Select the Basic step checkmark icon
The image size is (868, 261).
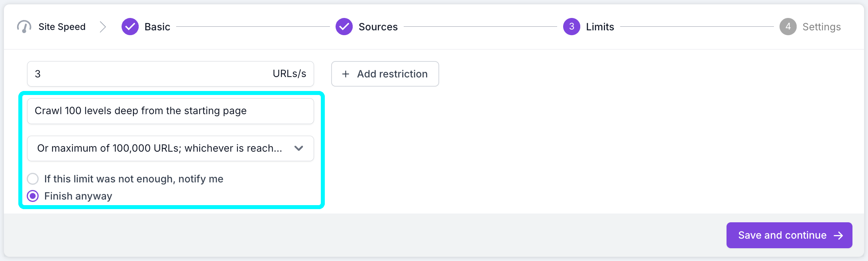click(130, 26)
